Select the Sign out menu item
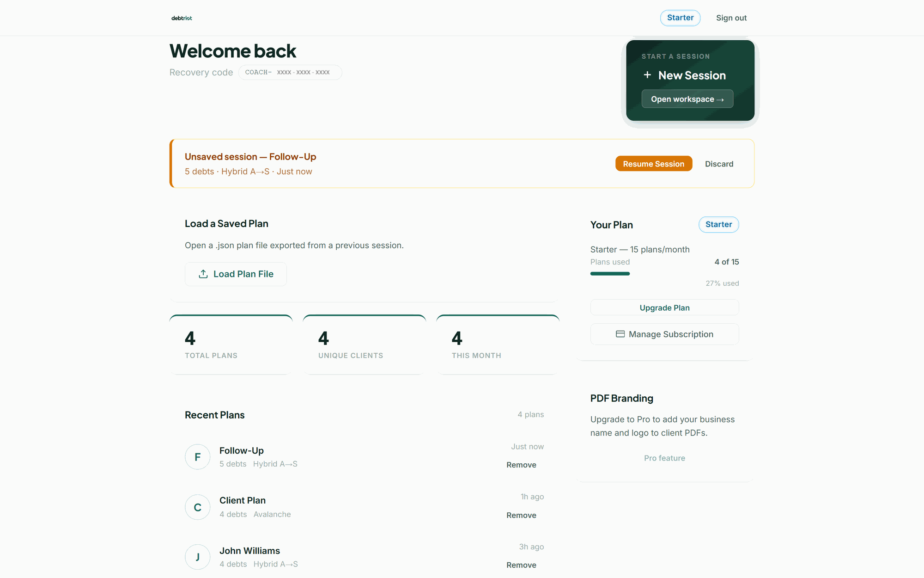Viewport: 924px width, 578px height. click(731, 18)
